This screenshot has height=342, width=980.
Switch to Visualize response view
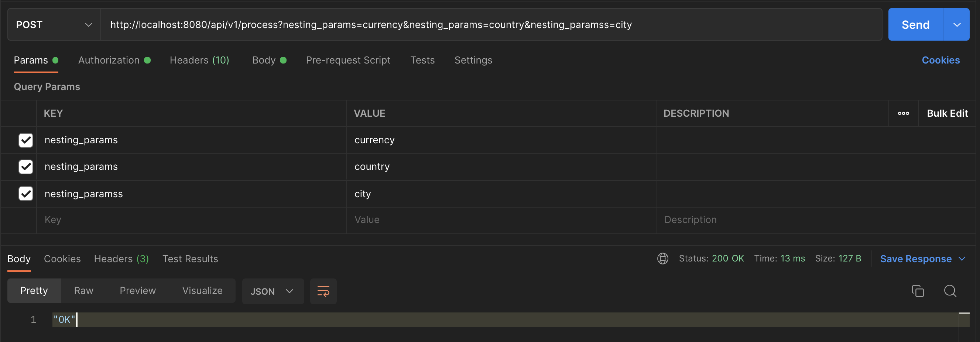(x=202, y=291)
